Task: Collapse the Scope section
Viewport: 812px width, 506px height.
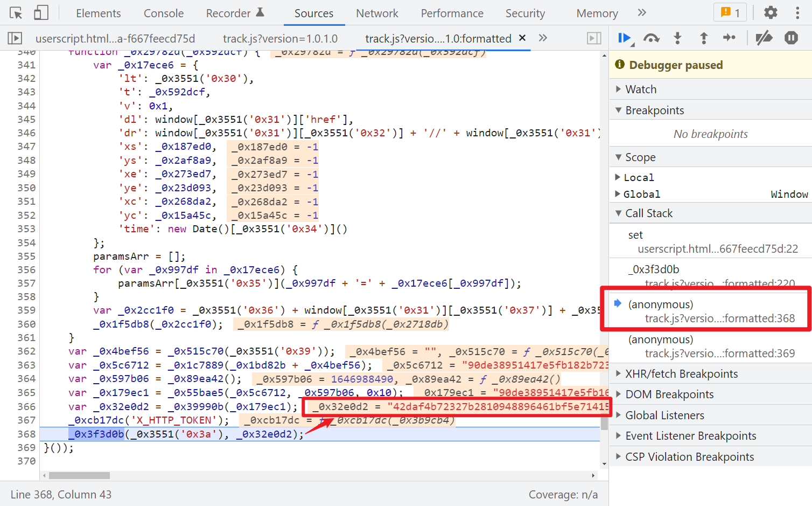Action: pos(710,157)
